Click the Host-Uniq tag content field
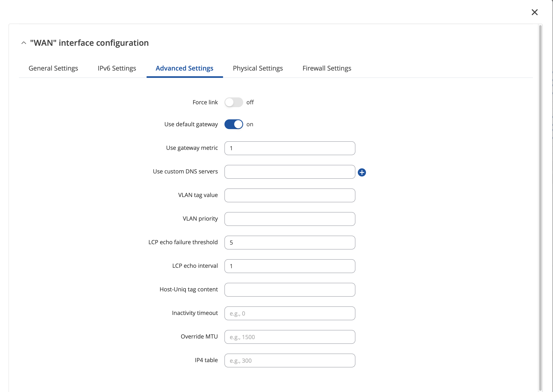The image size is (553, 392). (290, 290)
